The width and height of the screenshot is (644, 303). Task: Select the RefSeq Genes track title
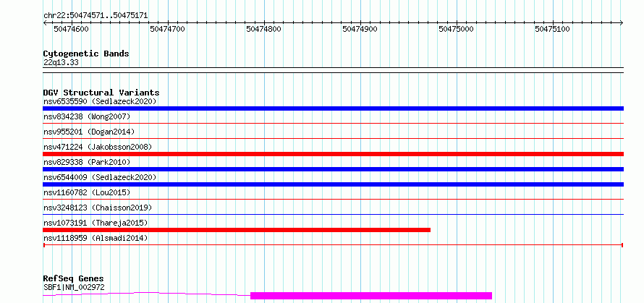tap(74, 279)
